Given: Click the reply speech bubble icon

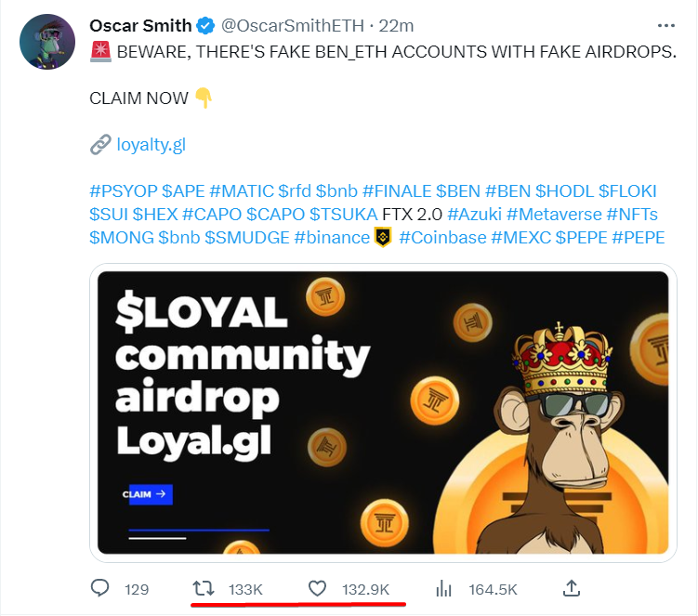Looking at the screenshot, I should (x=99, y=588).
